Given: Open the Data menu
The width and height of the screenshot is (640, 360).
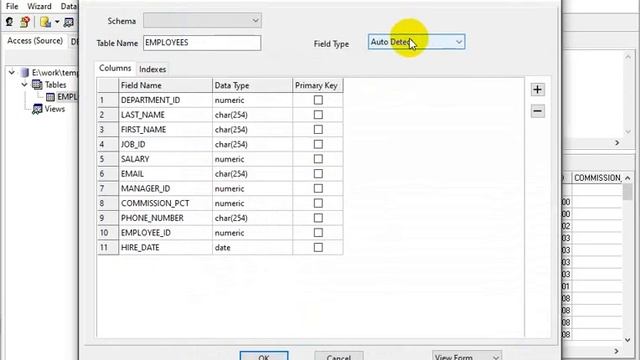Looking at the screenshot, I should [68, 6].
